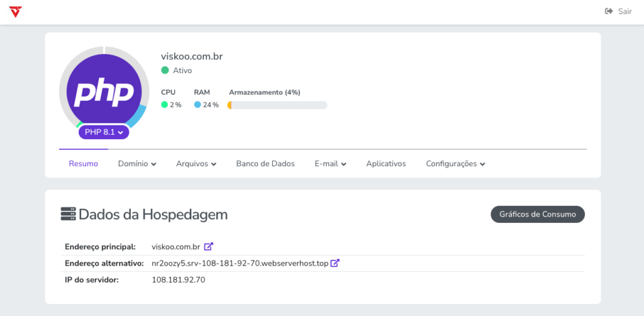This screenshot has height=316, width=644.
Task: Click the nr2oozy5.srv-108-181-92-70.webserverhost.top address
Action: pos(240,263)
